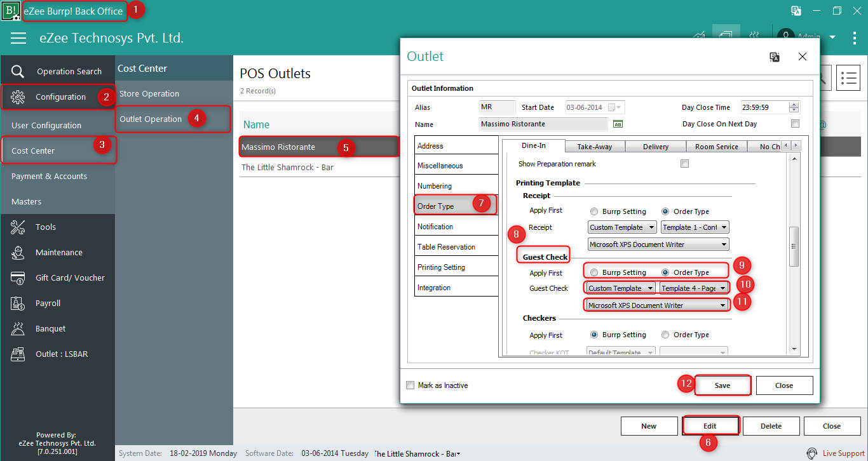This screenshot has height=461, width=868.
Task: Click Edit button in POS Outlets
Action: tap(710, 426)
